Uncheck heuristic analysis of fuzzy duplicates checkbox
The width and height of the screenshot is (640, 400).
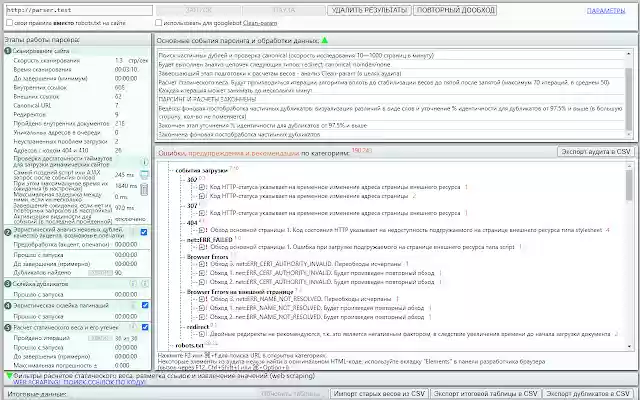(x=144, y=232)
